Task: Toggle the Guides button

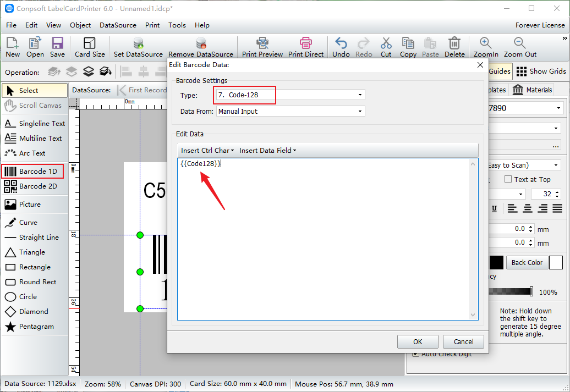Action: [x=500, y=71]
